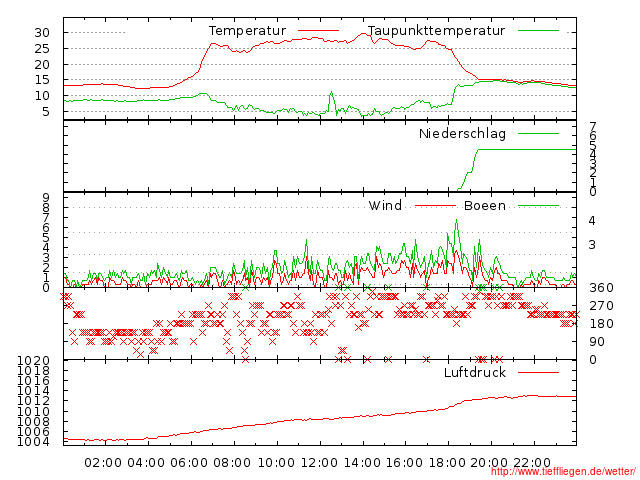Open the tieffliegen.de/wetter link
Viewport: 640px width, 480px height.
coord(563,472)
